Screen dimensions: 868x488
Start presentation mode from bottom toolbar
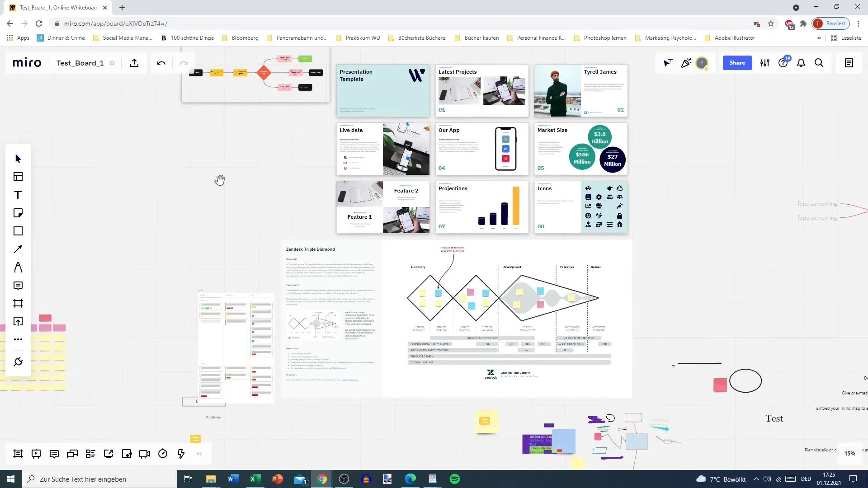click(36, 454)
